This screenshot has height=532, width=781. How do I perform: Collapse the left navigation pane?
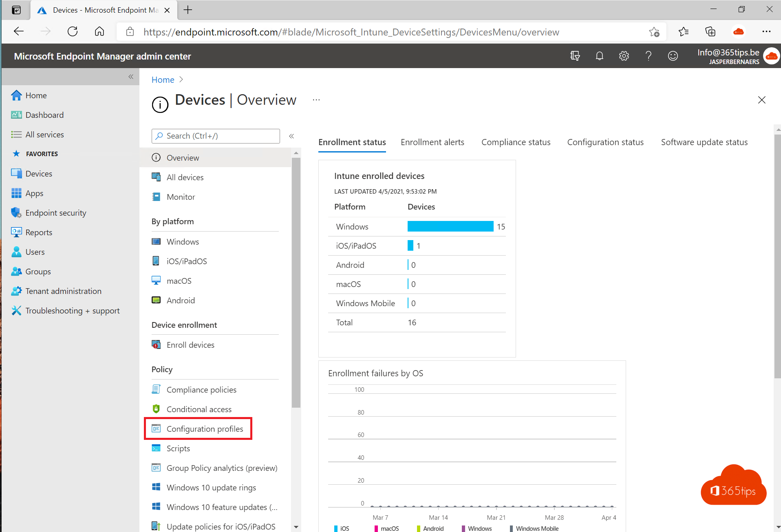coord(131,77)
